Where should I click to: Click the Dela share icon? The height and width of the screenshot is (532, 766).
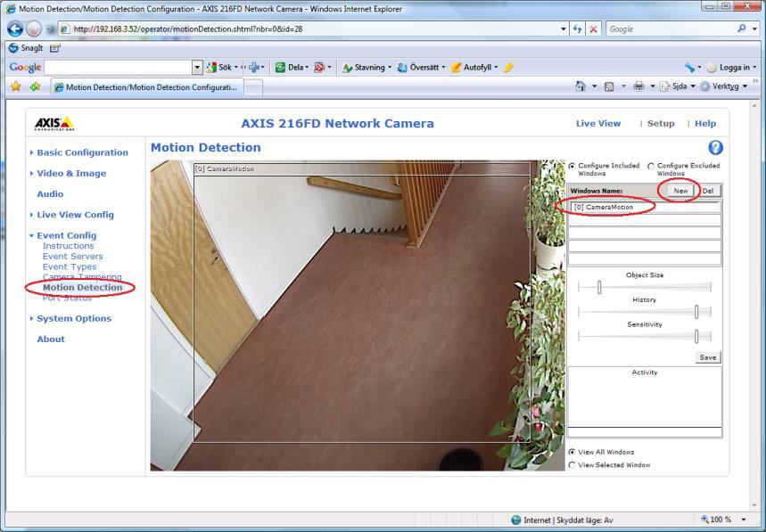click(280, 68)
